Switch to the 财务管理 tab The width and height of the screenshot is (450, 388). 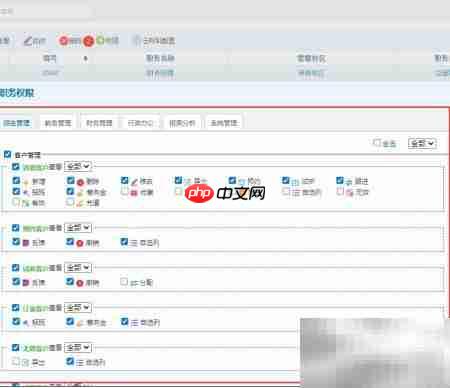click(x=99, y=123)
